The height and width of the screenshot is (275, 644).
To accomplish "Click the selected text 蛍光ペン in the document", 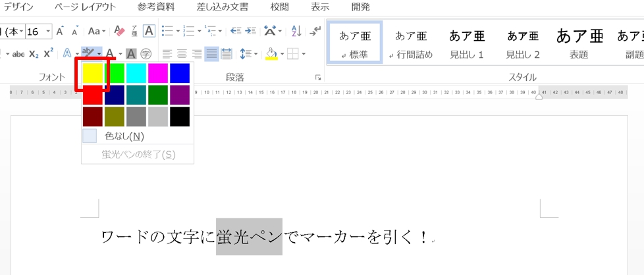I will point(250,237).
